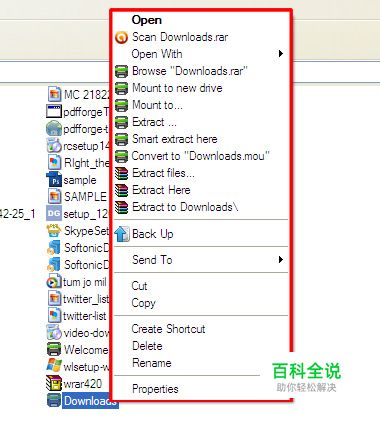Image resolution: width=380 pixels, height=423 pixels.
Task: Click the WinRAR icon for Extract to Downloads\
Action: click(121, 207)
